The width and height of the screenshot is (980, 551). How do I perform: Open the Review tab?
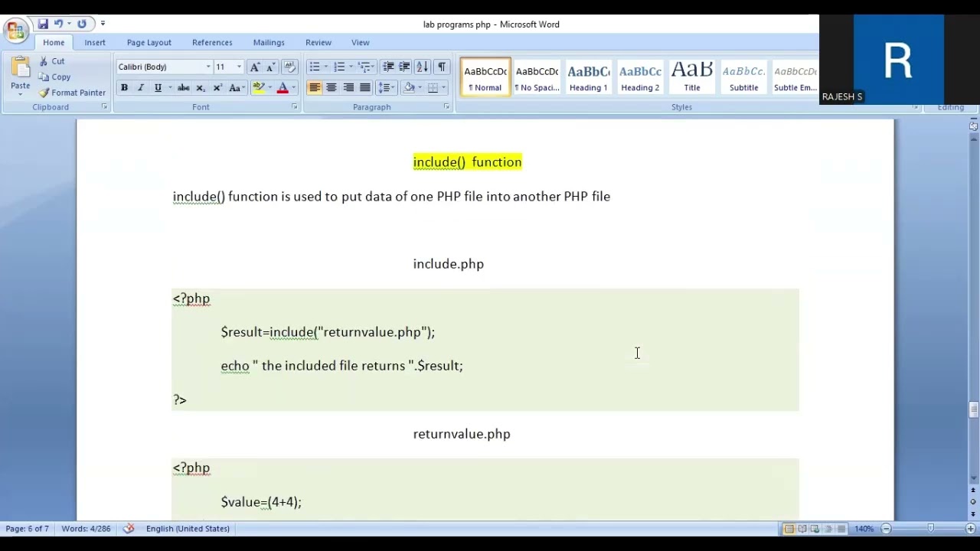(318, 43)
